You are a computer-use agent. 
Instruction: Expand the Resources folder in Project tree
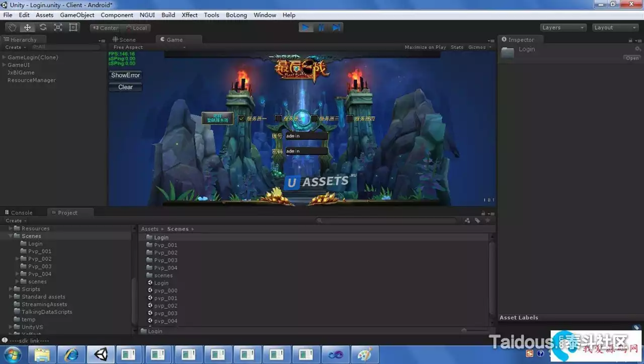pos(11,229)
